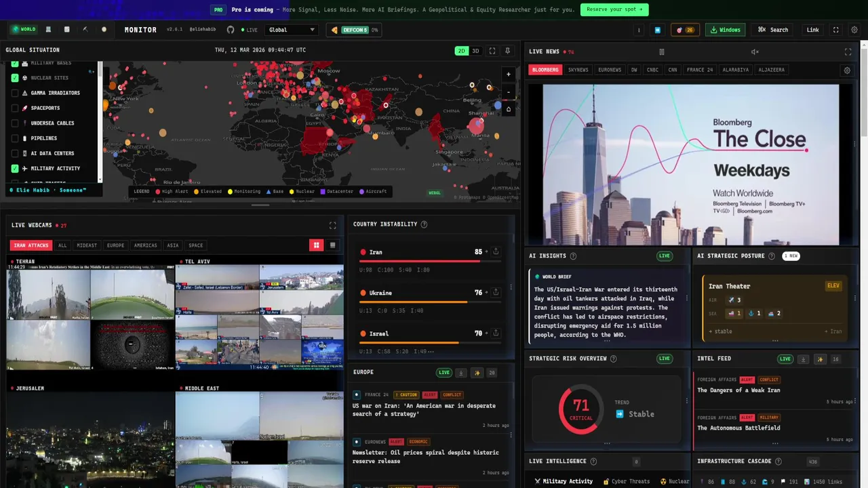Show the Iran Attacks webcams filter
The image size is (868, 488).
[x=31, y=245]
